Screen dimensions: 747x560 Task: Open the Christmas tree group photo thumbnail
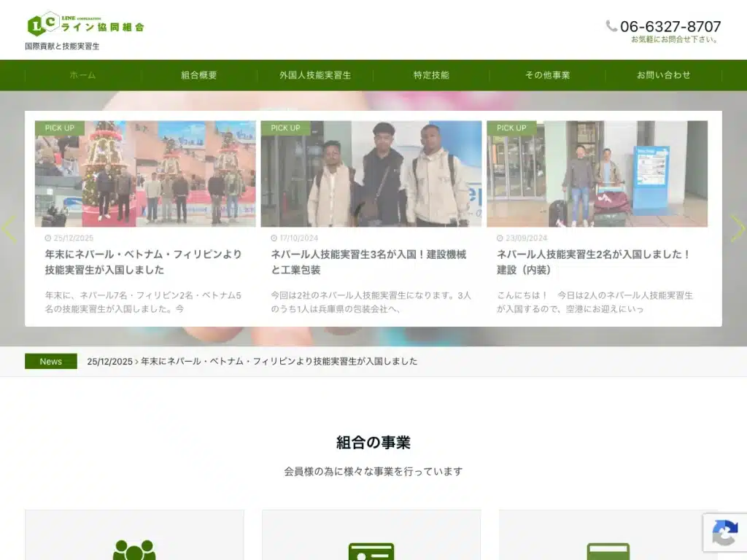[x=145, y=174]
